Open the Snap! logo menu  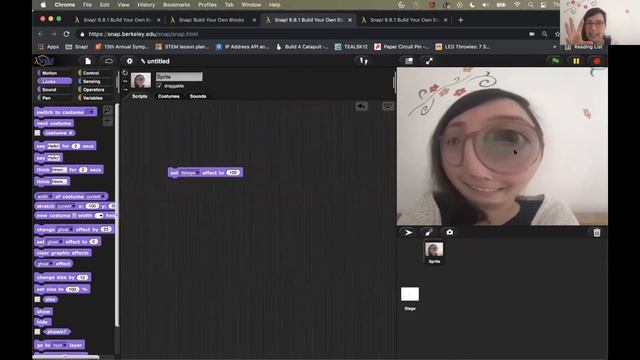pos(44,61)
